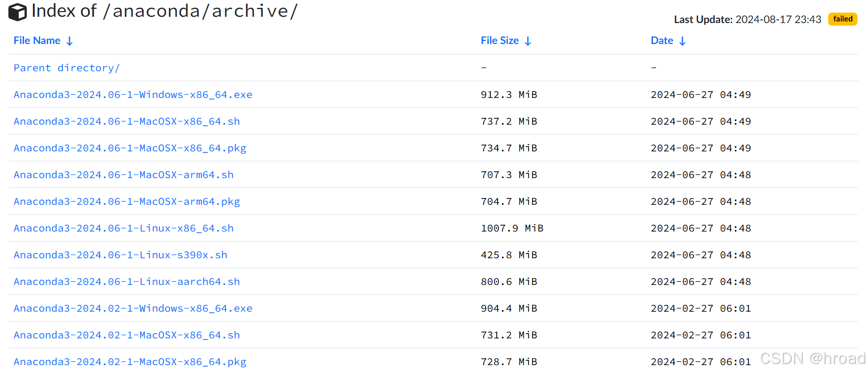868x374 pixels.
Task: Click the File Size column header
Action: tap(500, 41)
